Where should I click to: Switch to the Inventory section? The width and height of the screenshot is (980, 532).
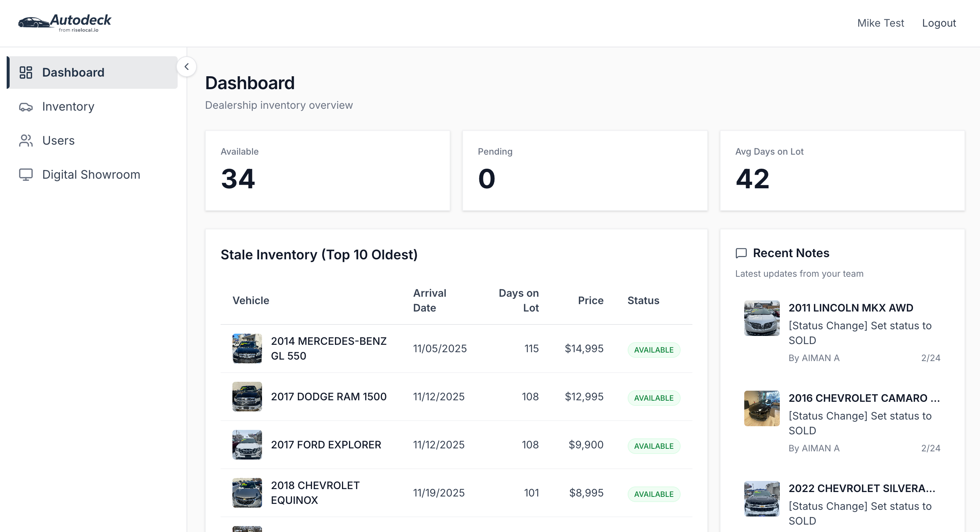coord(68,107)
